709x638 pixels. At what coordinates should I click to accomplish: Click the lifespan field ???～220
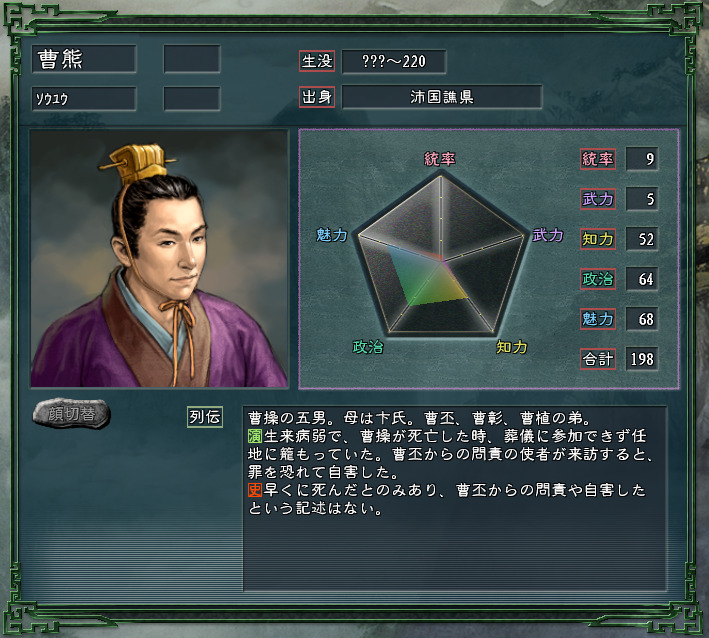coord(394,61)
